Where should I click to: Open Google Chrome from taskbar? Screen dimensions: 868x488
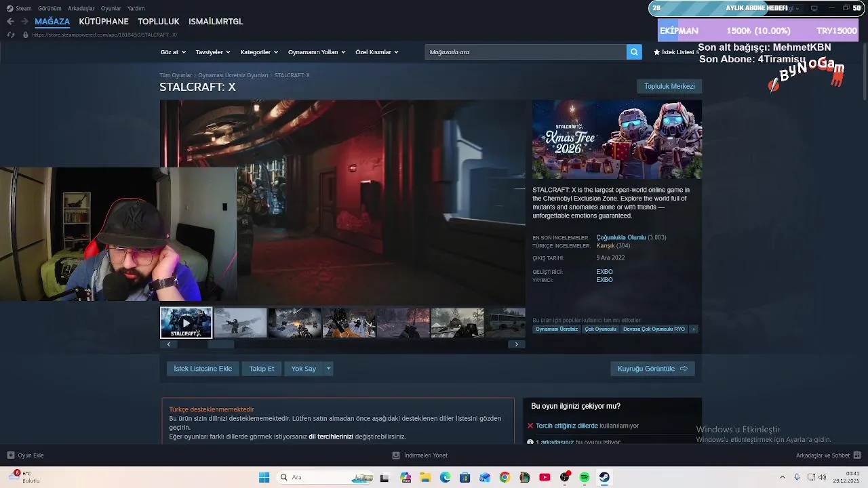505,477
